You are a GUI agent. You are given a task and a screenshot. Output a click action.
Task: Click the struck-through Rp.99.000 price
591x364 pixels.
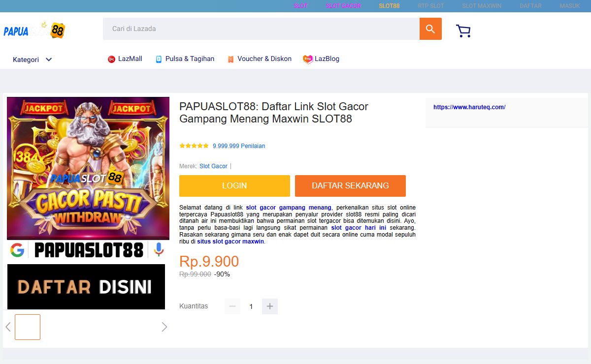pos(195,274)
